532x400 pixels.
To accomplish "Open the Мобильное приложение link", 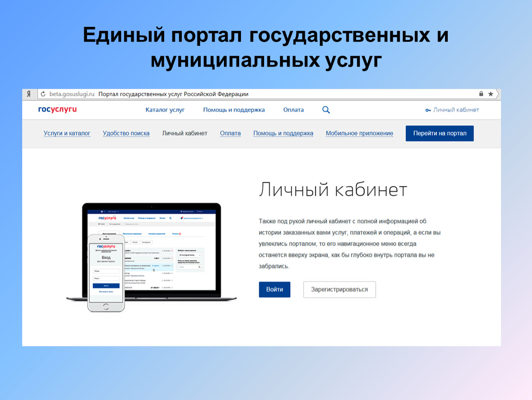I will coord(359,133).
